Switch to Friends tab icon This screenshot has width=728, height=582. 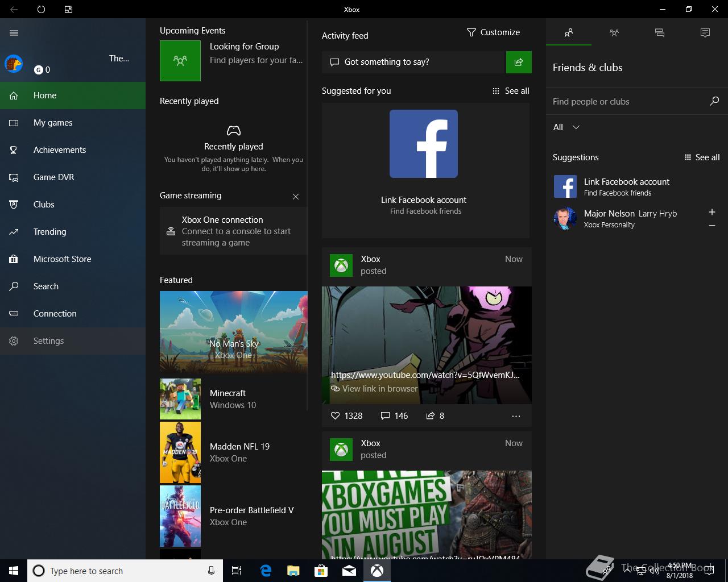tap(569, 33)
